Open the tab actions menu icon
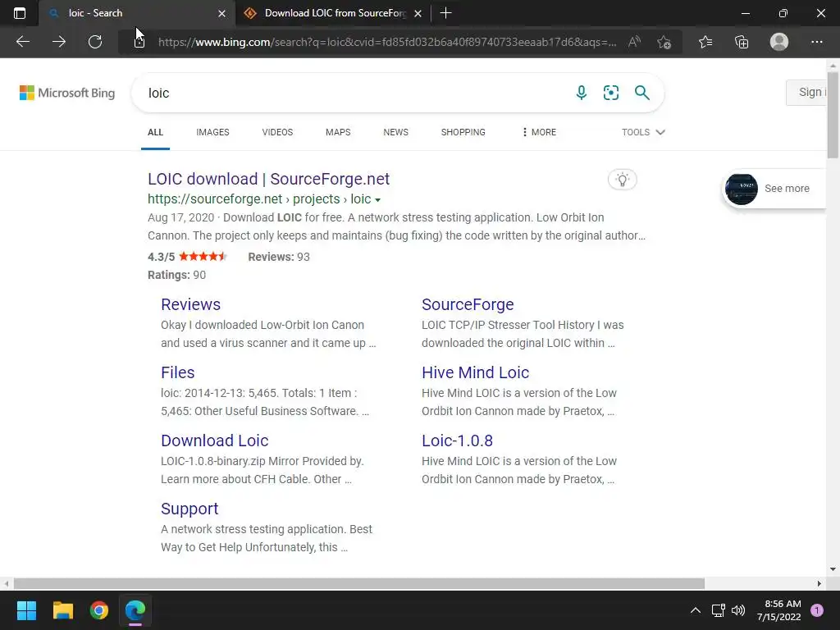The width and height of the screenshot is (840, 630). 20,13
